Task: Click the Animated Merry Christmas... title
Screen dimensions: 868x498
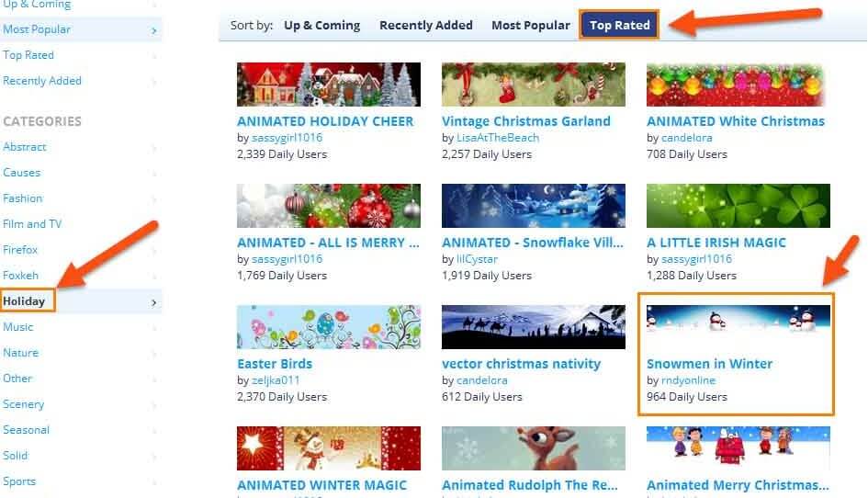Action: point(738,485)
